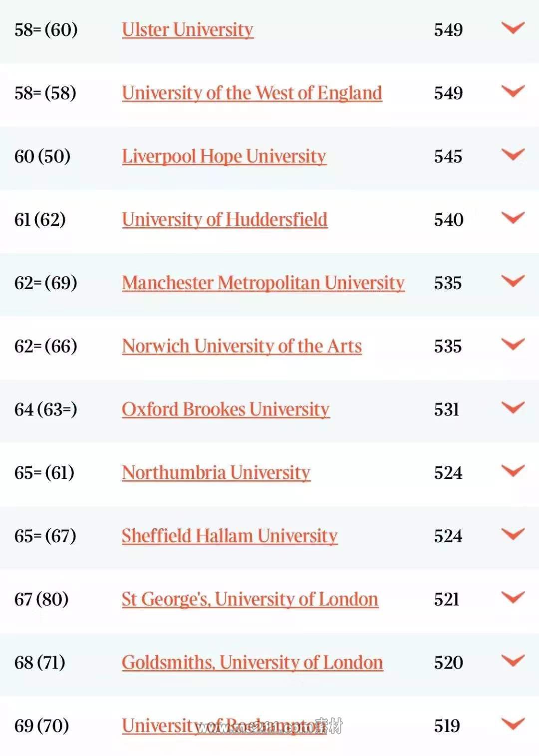Visit the Manchester Metropolitan University link

click(x=263, y=283)
